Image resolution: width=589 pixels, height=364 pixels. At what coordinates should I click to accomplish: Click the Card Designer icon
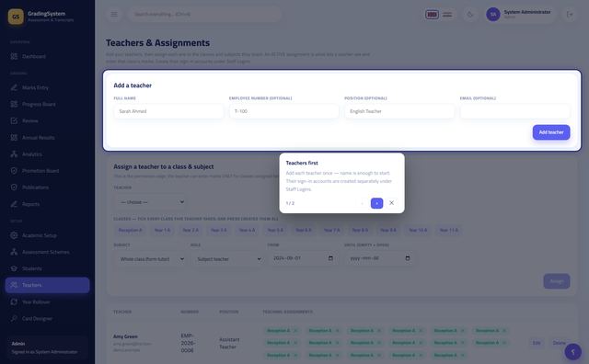(x=14, y=318)
